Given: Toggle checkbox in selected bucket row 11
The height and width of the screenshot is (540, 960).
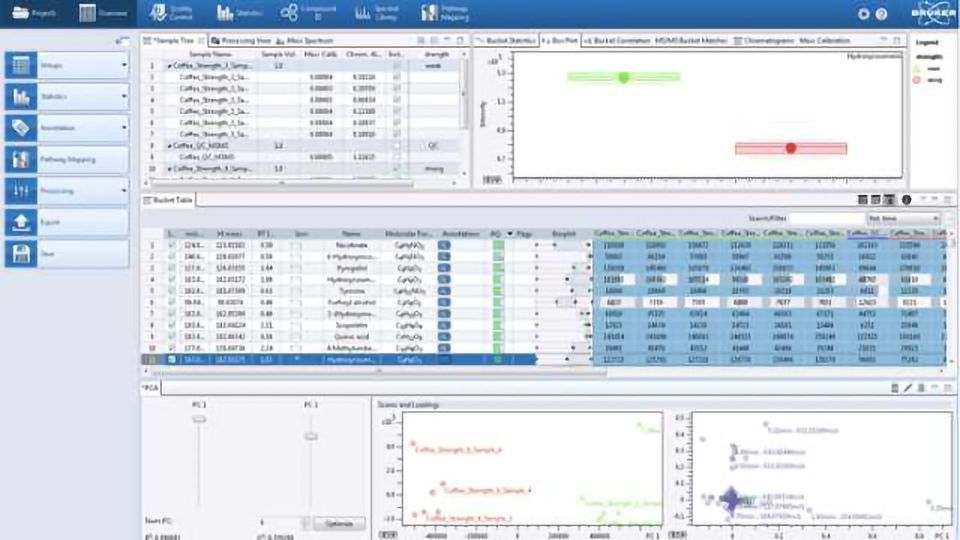Looking at the screenshot, I should pos(171,359).
